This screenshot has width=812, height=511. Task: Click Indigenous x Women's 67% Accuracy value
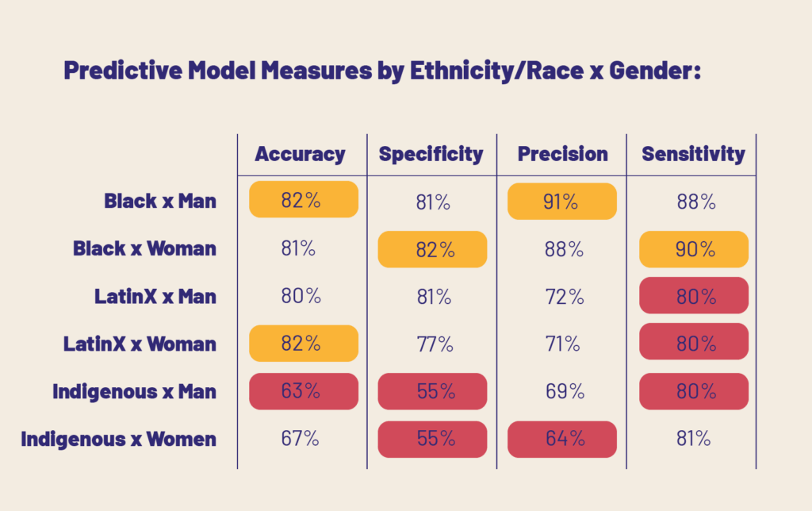click(x=301, y=439)
